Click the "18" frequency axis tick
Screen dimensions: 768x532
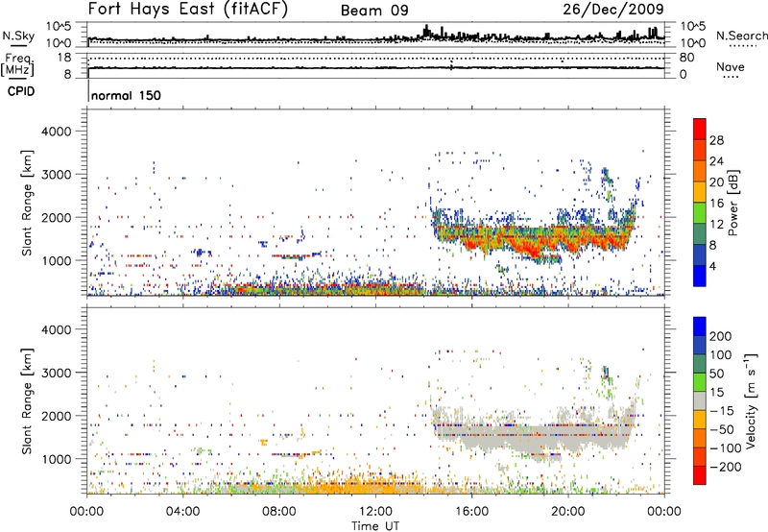pos(64,58)
